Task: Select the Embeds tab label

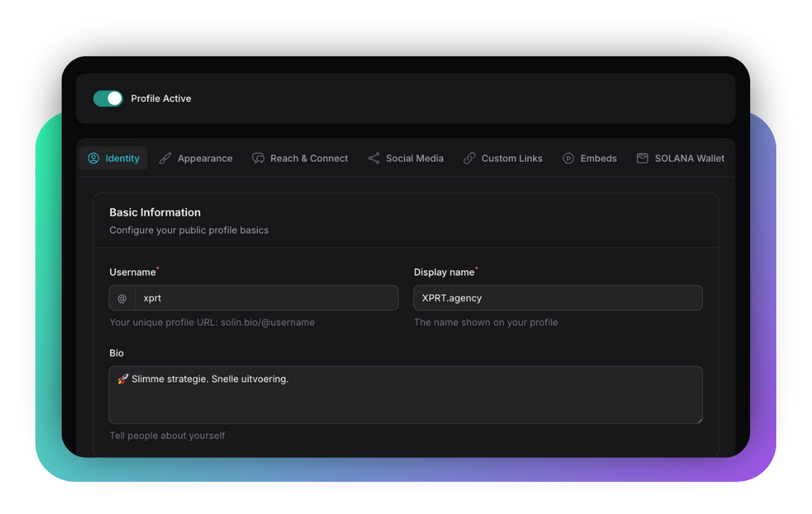Action: (598, 158)
